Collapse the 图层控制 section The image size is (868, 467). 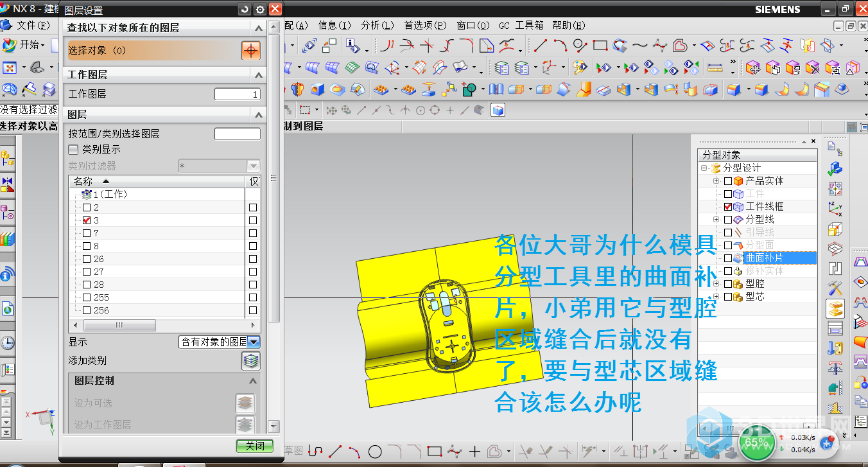click(254, 381)
